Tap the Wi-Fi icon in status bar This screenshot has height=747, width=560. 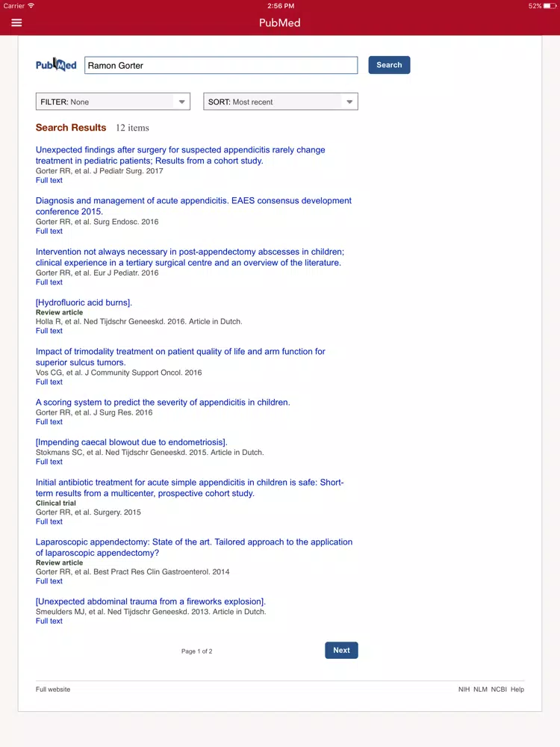pos(31,6)
